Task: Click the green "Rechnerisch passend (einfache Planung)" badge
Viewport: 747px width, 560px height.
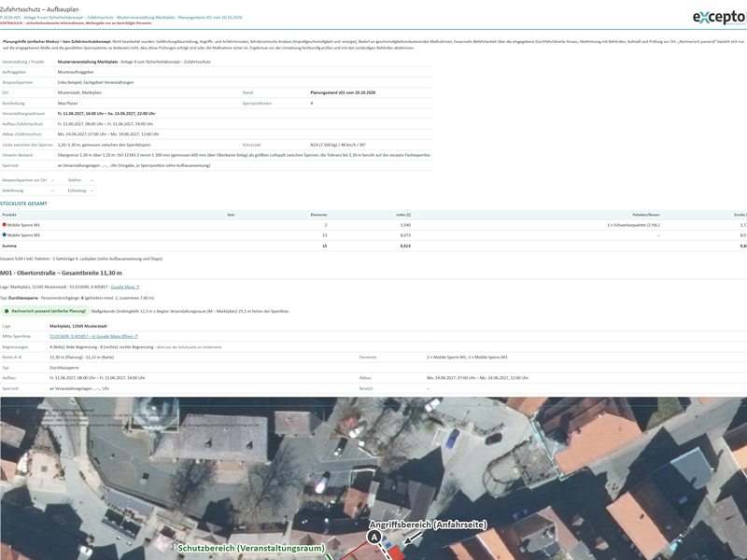Action: pos(45,311)
